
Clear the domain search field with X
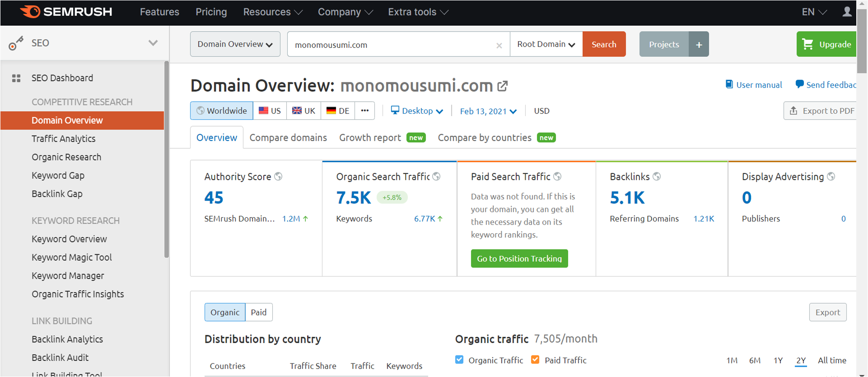point(499,45)
